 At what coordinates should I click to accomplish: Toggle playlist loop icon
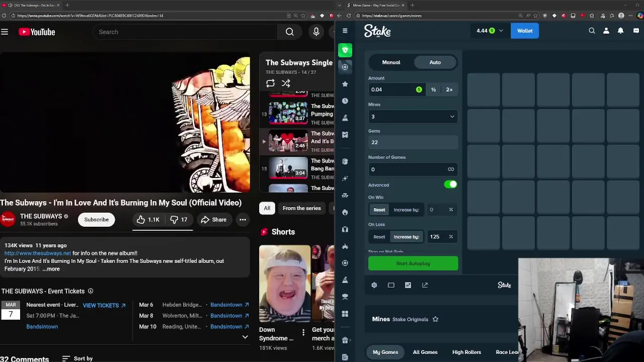coord(270,83)
